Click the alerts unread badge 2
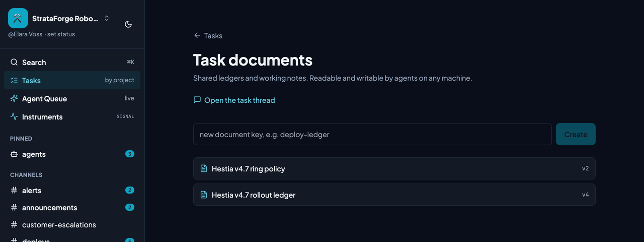This screenshot has width=644, height=242. pos(130,191)
